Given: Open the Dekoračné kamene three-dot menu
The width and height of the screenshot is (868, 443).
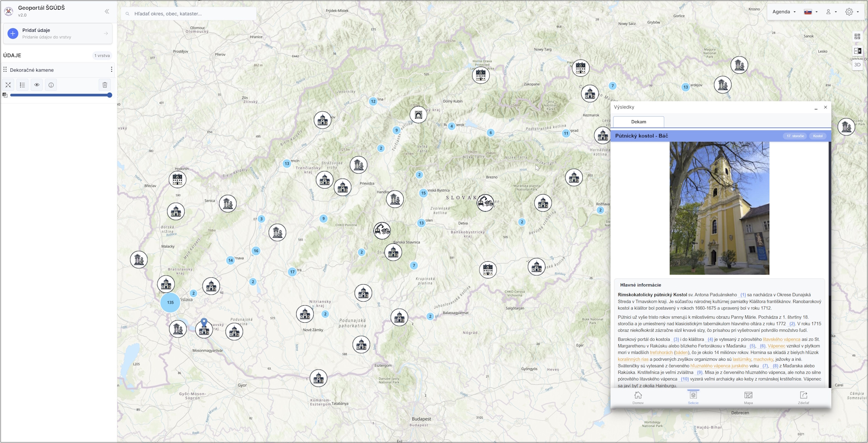Looking at the screenshot, I should (x=111, y=70).
